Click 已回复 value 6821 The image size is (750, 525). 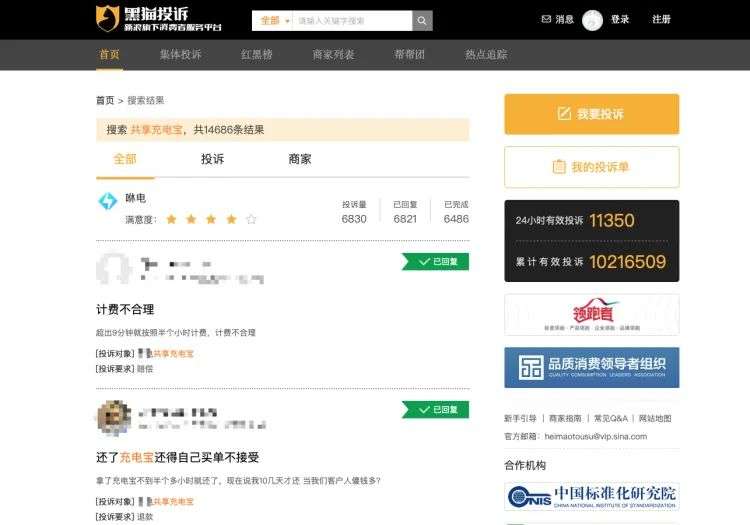click(405, 219)
